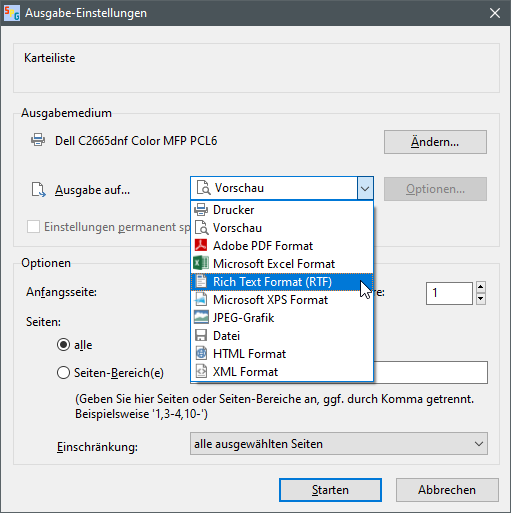Increase the copies count with up arrow
This screenshot has width=511, height=513.
coord(480,287)
